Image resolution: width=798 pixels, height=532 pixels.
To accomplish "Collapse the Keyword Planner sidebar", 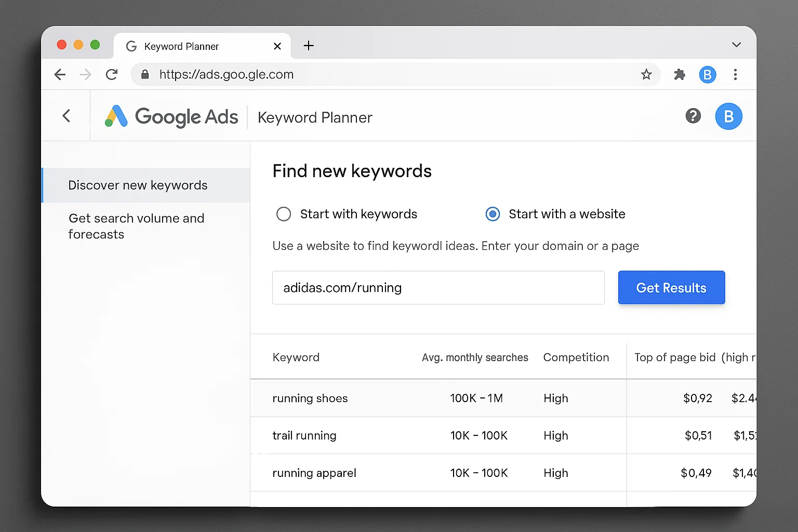I will coord(66,116).
